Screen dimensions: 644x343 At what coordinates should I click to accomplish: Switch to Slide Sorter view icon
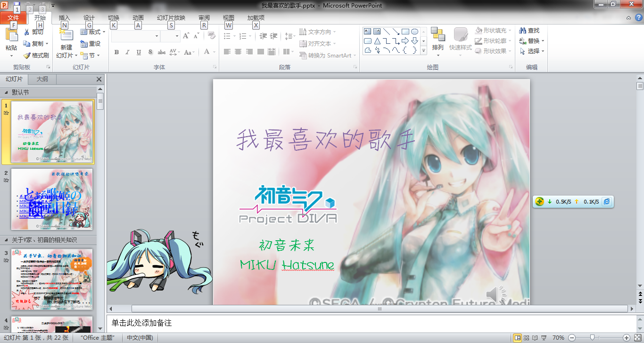coord(526,338)
